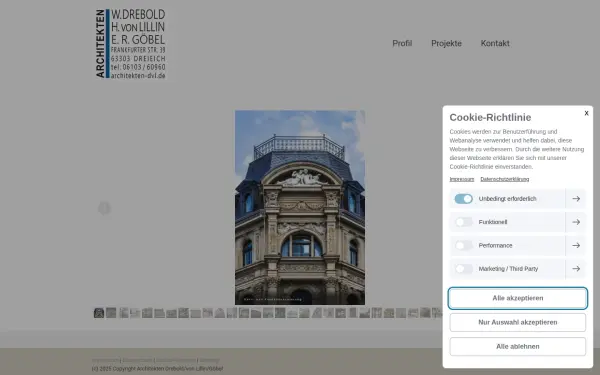Open the Kontakt navigation link

coord(495,43)
